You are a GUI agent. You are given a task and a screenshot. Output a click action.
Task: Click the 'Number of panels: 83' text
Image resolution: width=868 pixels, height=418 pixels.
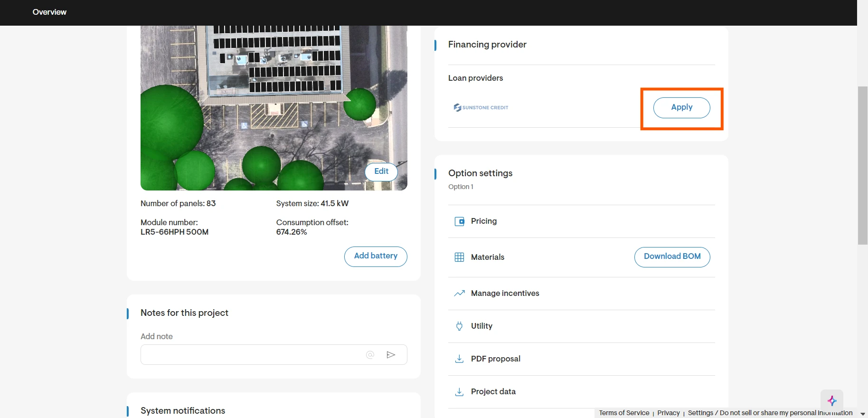click(178, 203)
